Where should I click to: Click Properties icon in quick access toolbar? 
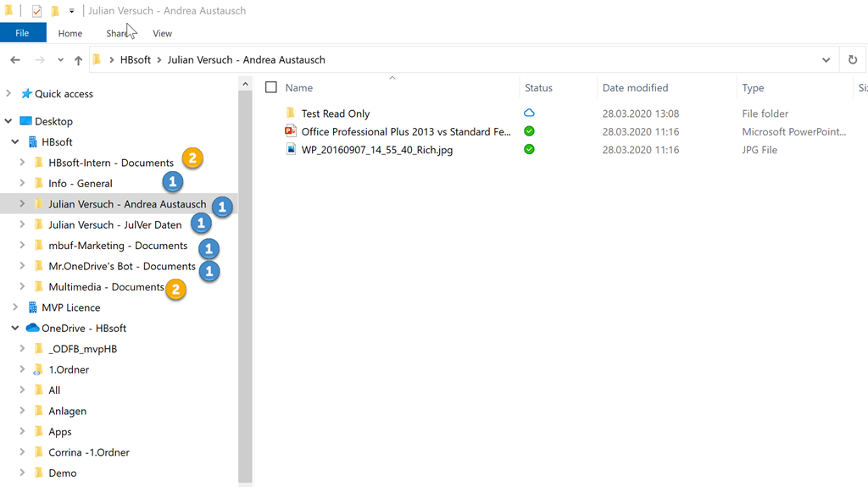pyautogui.click(x=36, y=11)
